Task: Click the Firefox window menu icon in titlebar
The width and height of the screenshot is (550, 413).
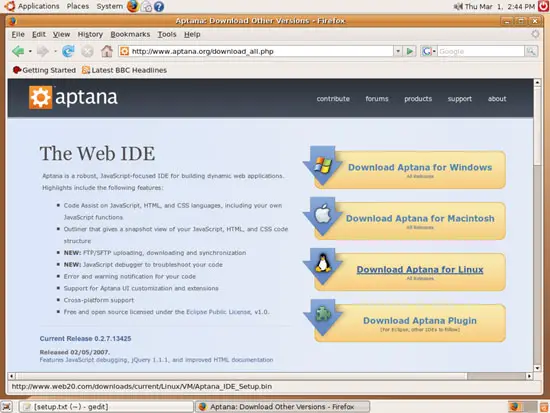Action: (13, 21)
